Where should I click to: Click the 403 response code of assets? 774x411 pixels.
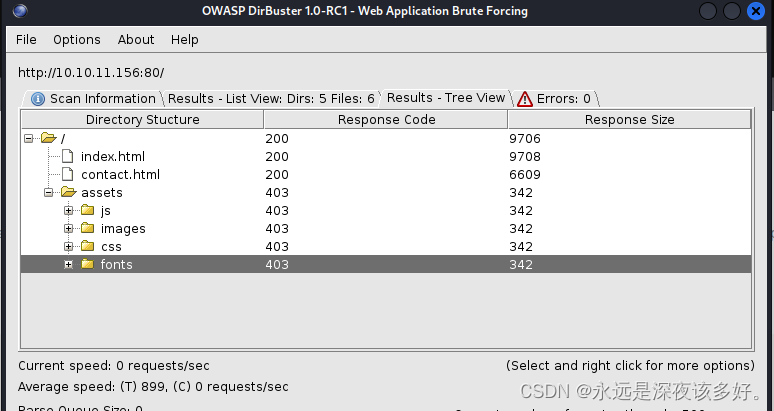(x=277, y=192)
